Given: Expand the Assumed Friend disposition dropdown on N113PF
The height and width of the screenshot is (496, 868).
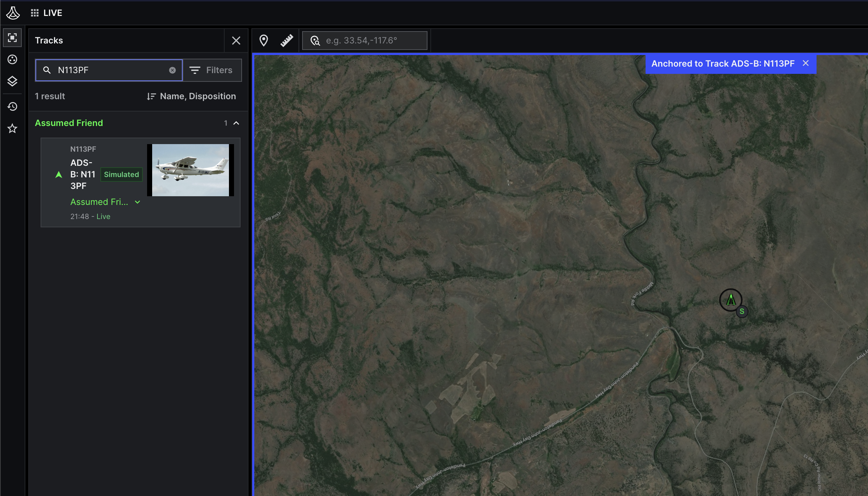Looking at the screenshot, I should (137, 202).
